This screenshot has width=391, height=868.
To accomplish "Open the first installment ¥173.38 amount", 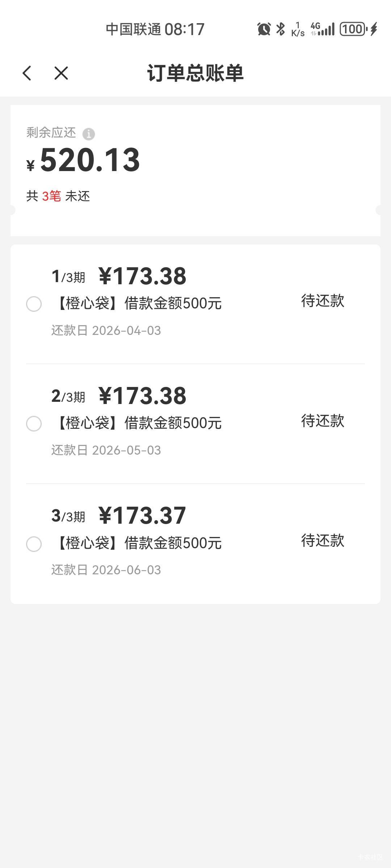I will (x=142, y=276).
